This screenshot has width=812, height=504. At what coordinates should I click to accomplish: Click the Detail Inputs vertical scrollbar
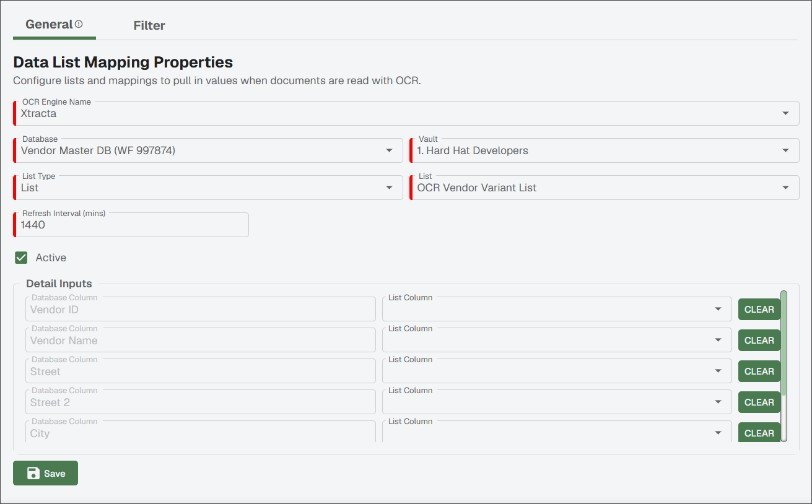point(784,365)
